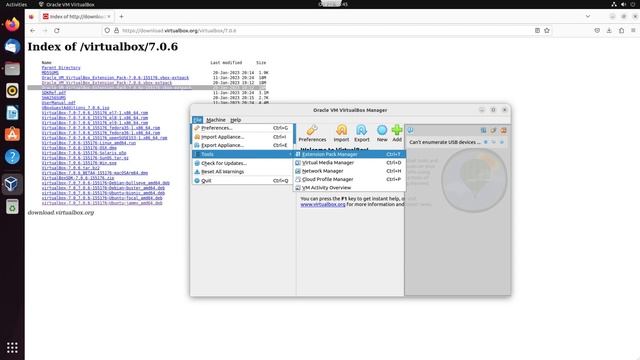
Task: Open Extension Pack Manager from Tools submenu
Action: tap(349, 154)
